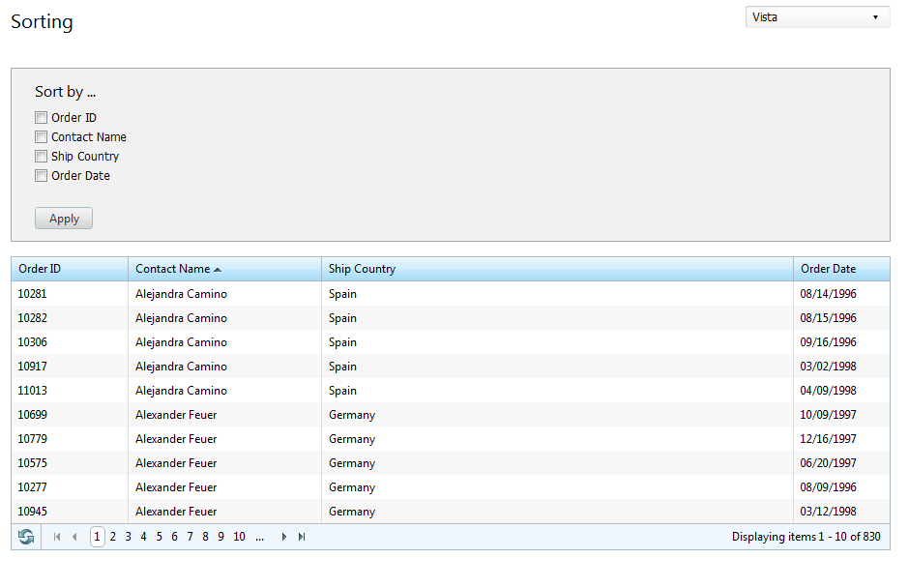Viewport: 909px width, 588px height.
Task: Select the row for order 10699
Action: (x=451, y=415)
